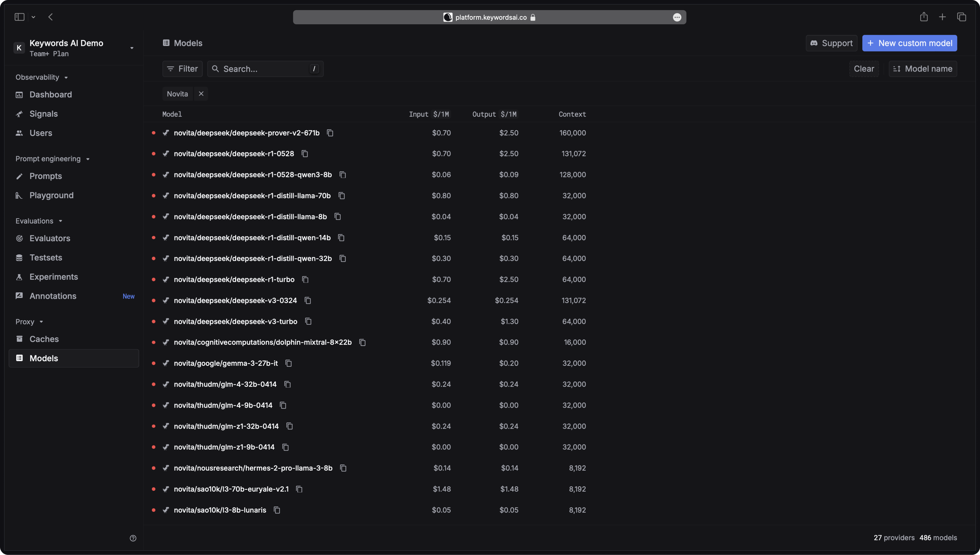The image size is (980, 555).
Task: Copy the glm-z1-9b-0414 model name
Action: (x=285, y=447)
